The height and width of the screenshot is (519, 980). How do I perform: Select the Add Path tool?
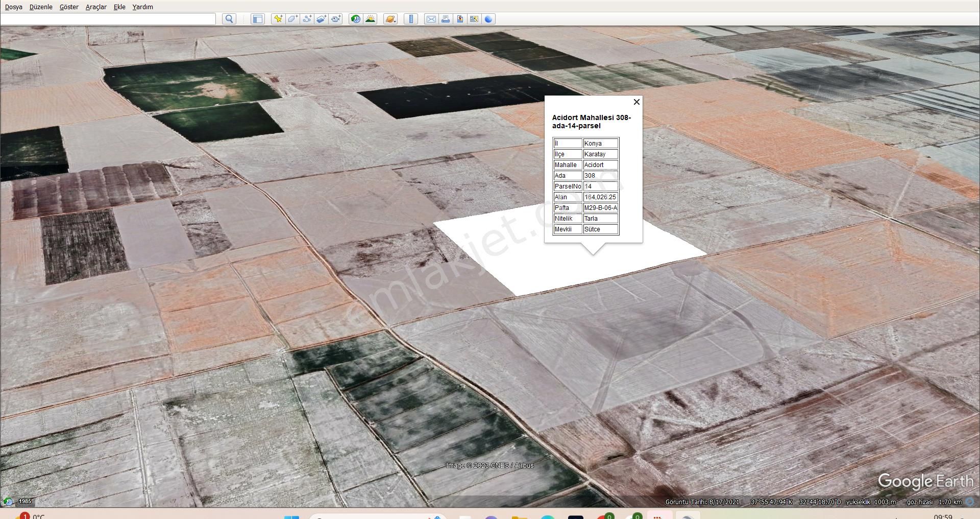click(307, 19)
